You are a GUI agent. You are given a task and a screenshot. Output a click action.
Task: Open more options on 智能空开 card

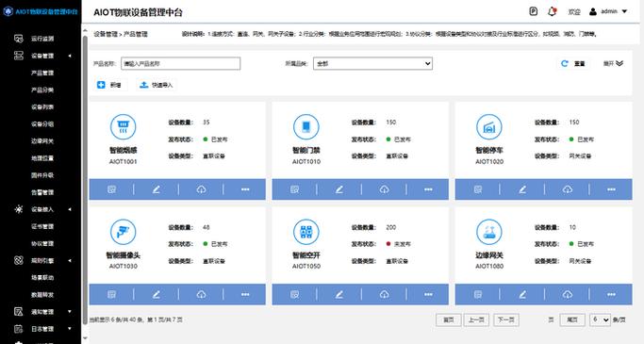coord(428,294)
